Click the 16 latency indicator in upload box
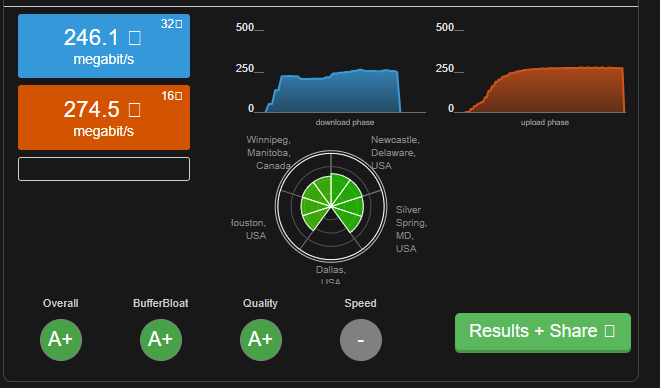 click(x=172, y=96)
